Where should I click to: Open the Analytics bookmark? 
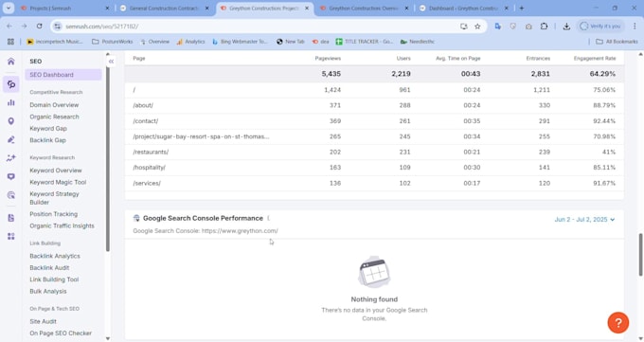[190, 42]
